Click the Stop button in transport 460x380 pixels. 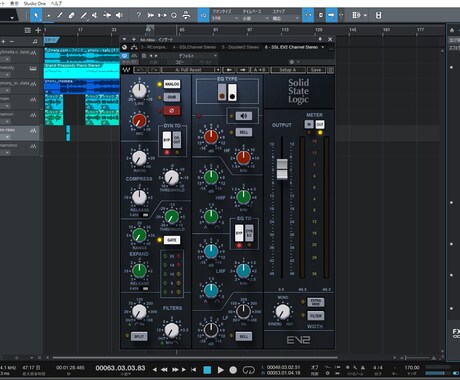pyautogui.click(x=207, y=370)
